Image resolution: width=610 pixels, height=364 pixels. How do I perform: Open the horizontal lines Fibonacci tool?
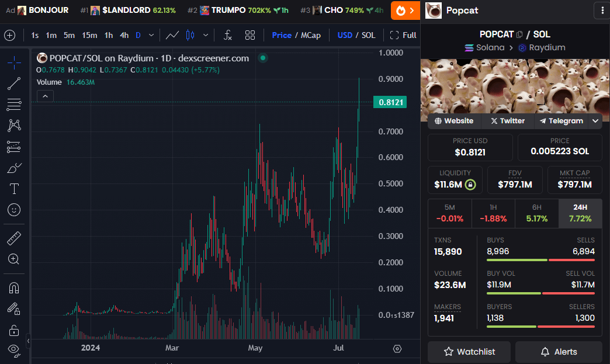click(14, 104)
